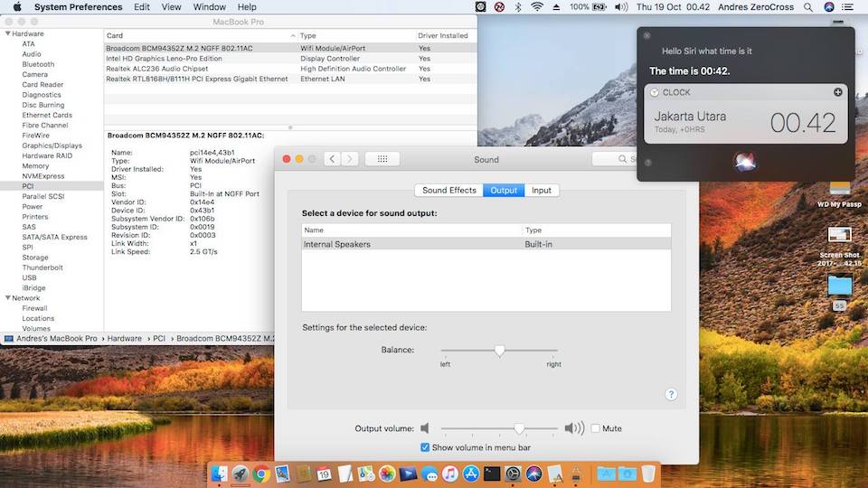Adjust the Balance slider knob

[x=499, y=351]
